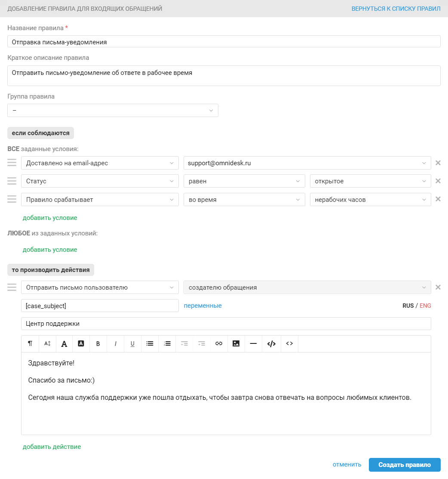Insert an image using picture icon
The image size is (448, 479).
236,344
